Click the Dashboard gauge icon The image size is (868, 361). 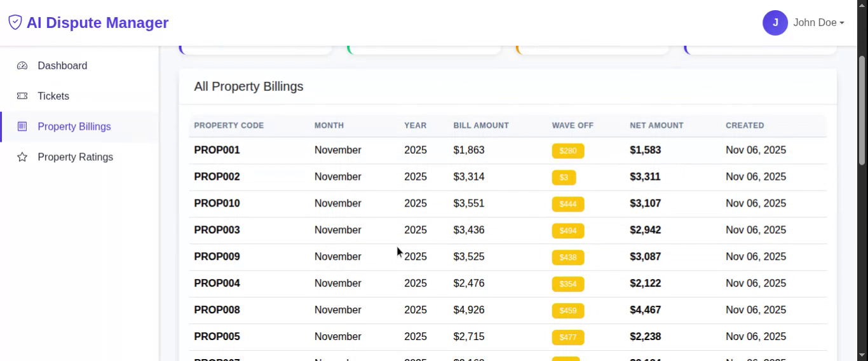(x=22, y=65)
